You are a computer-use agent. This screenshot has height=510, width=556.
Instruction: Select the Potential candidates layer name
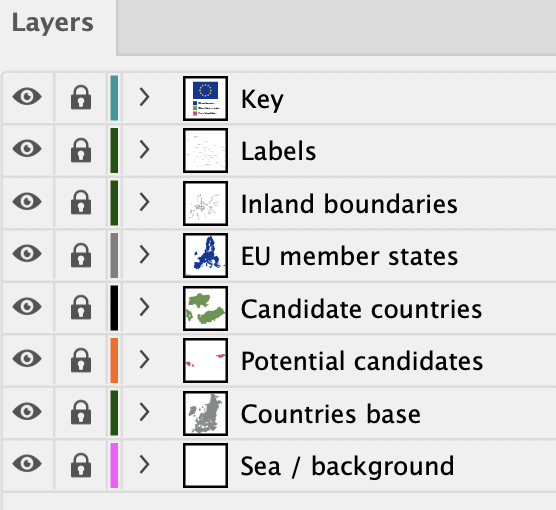tap(362, 361)
